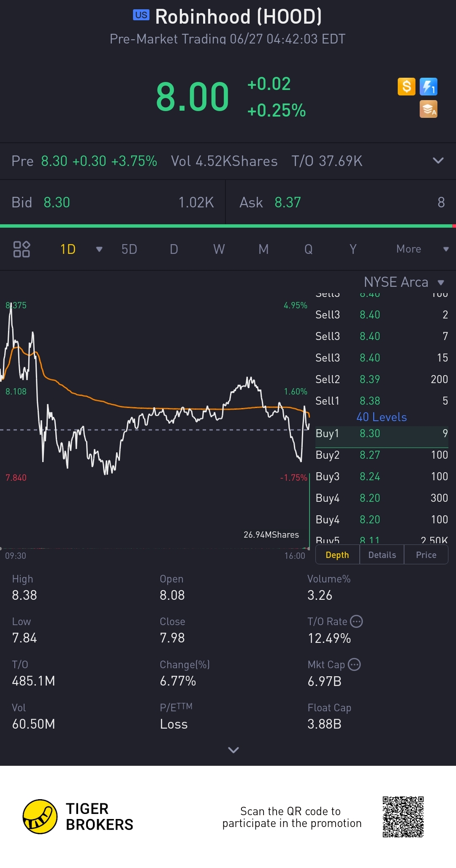Viewport: 456px width, 868px height.
Task: Tap the Sell2 8.39 order row
Action: click(x=382, y=379)
